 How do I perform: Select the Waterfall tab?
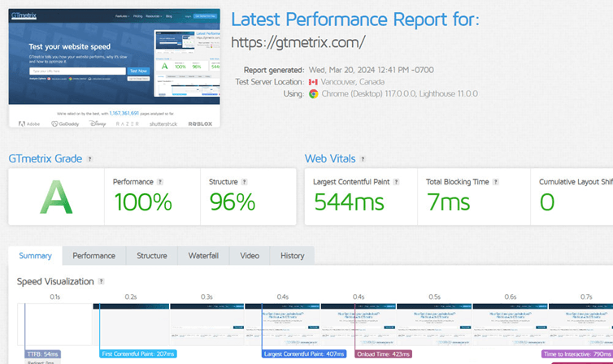203,256
